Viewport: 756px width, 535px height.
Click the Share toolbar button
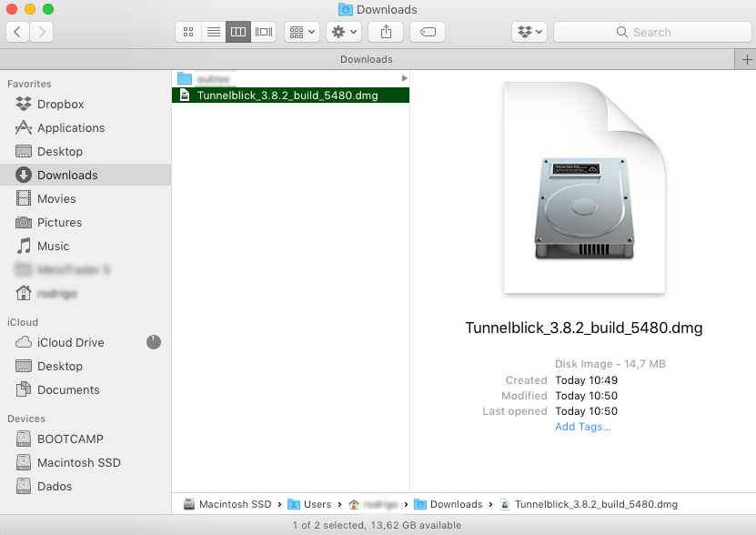click(x=386, y=32)
